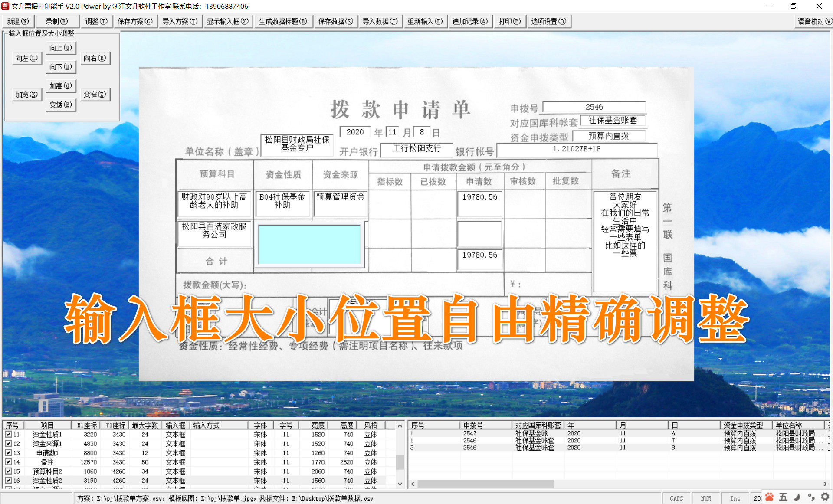
Task: Click the highlighted cyan input box
Action: pyautogui.click(x=309, y=244)
